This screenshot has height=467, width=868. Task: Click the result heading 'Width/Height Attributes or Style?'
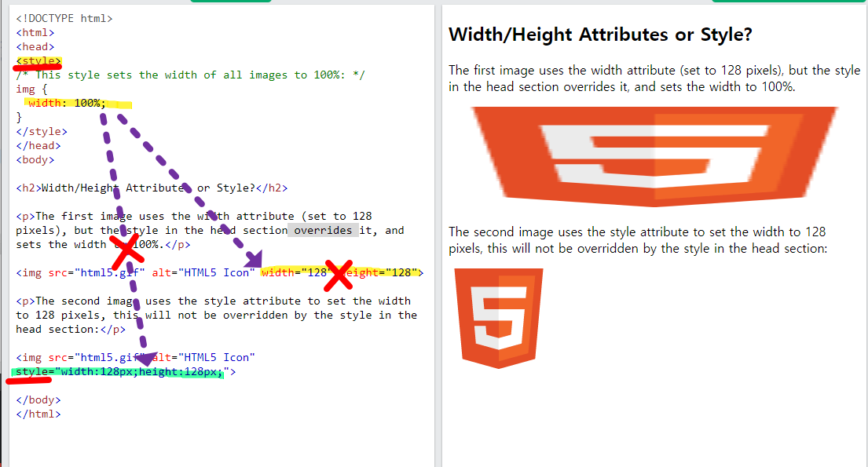[600, 35]
